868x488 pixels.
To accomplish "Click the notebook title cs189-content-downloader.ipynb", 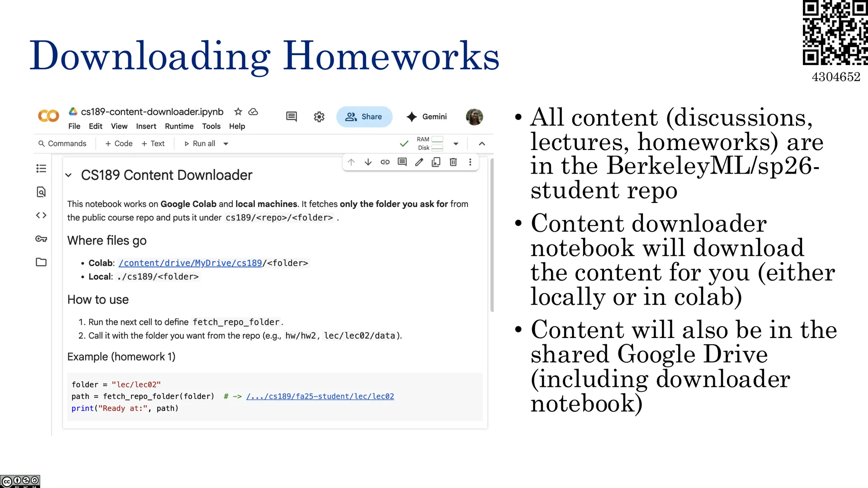I will (x=152, y=112).
